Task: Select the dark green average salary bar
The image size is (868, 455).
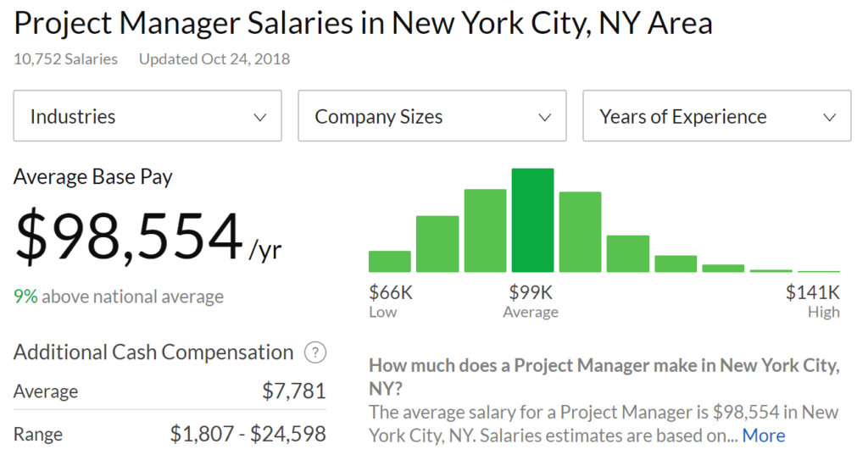Action: pyautogui.click(x=532, y=220)
